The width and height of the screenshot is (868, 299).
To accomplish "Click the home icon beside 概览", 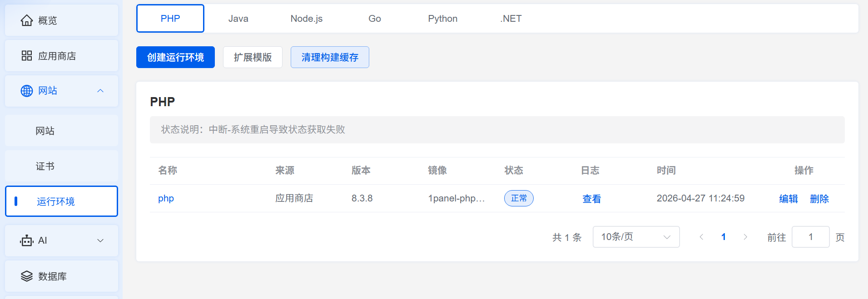I will 27,20.
